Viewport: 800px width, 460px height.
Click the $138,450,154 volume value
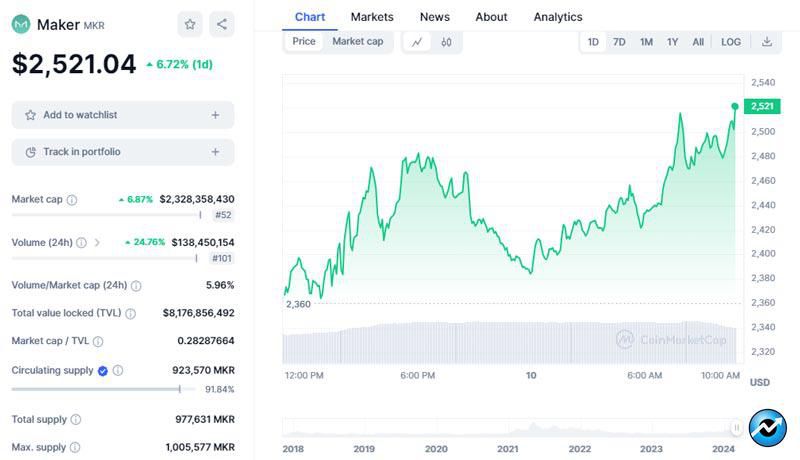pyautogui.click(x=203, y=242)
